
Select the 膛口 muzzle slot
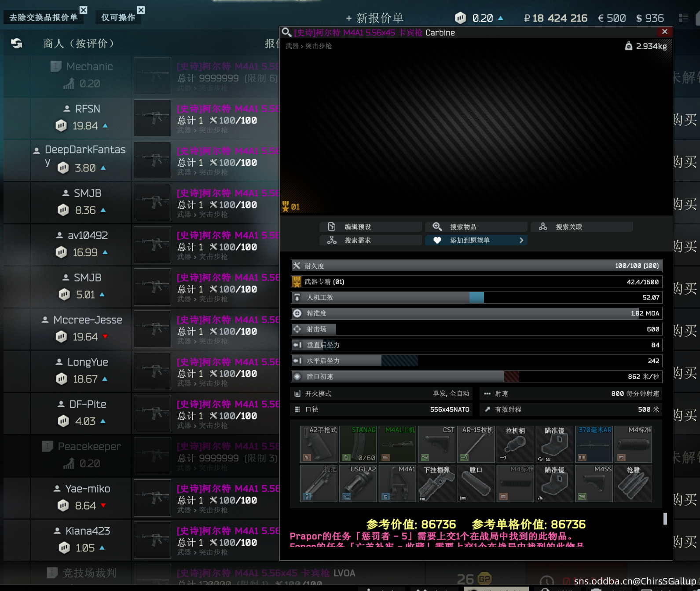tap(476, 483)
